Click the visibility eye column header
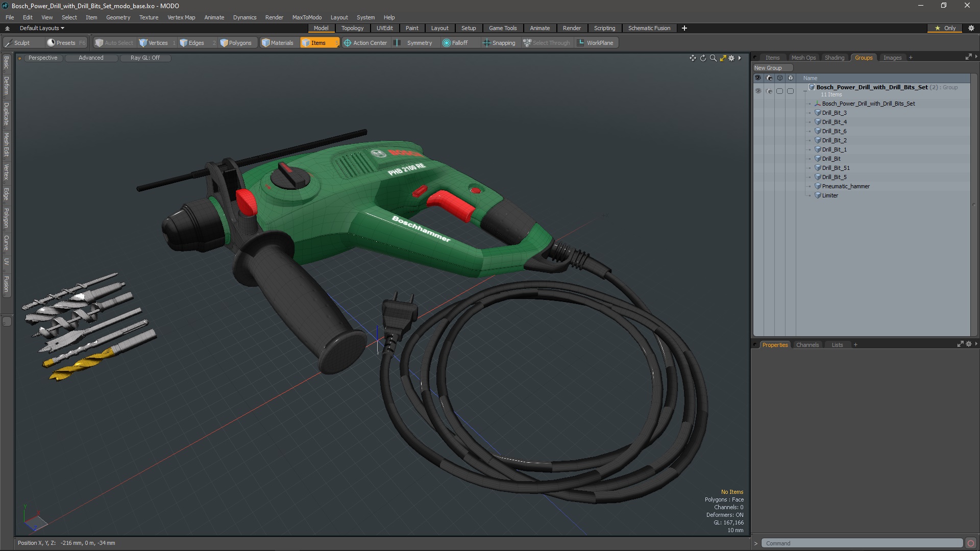980x551 pixels. tap(758, 78)
